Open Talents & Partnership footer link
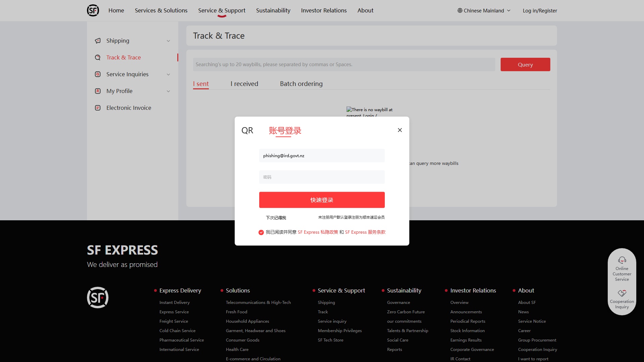644x362 pixels. click(408, 331)
